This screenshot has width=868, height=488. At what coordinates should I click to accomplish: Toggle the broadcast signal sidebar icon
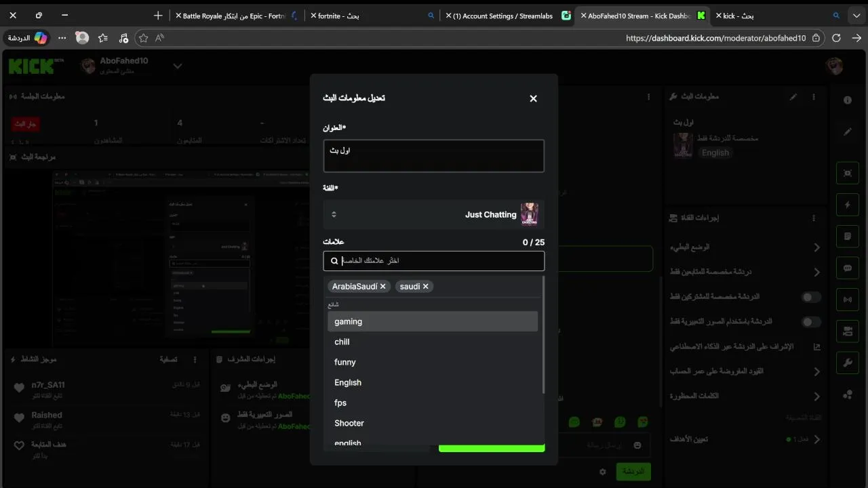tap(848, 300)
